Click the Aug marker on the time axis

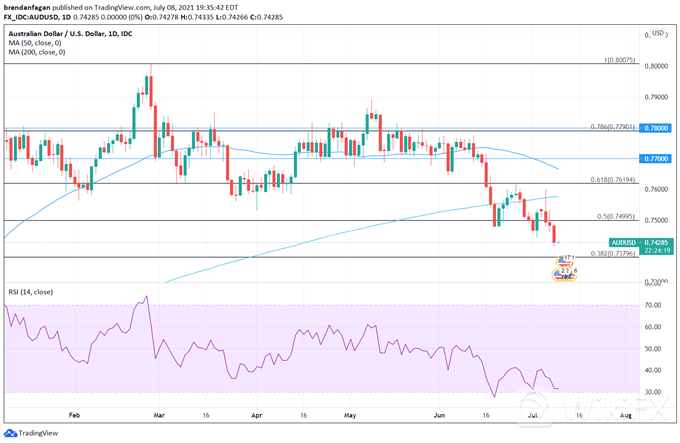pos(625,411)
